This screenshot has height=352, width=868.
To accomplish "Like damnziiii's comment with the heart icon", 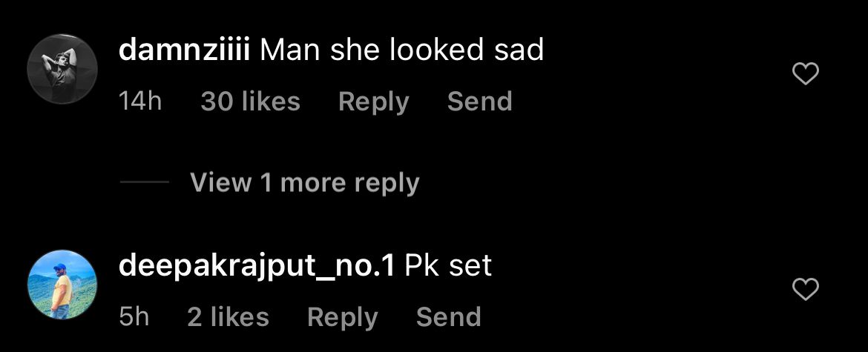I will pyautogui.click(x=806, y=73).
